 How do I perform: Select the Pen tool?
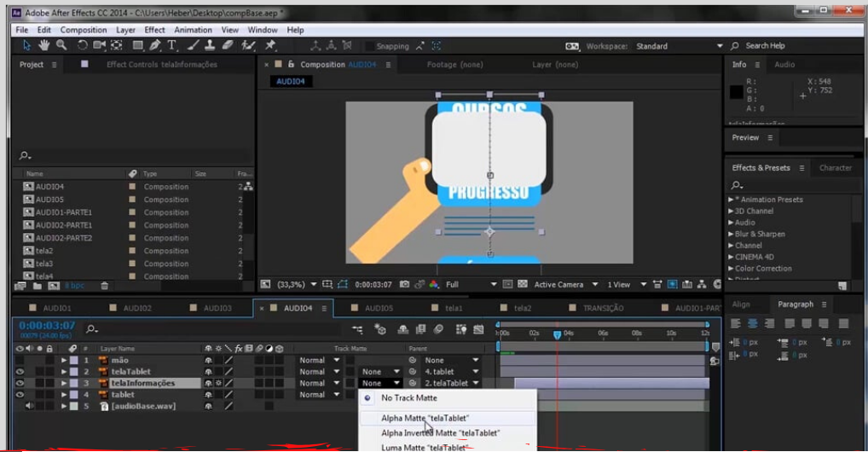[155, 45]
